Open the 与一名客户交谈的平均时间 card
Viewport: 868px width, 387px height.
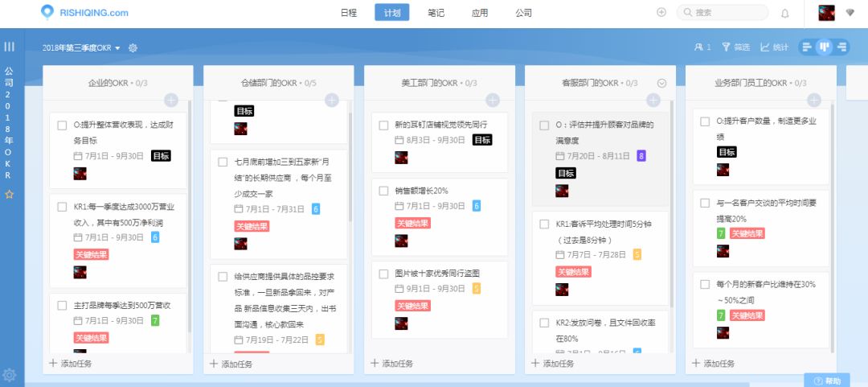coord(761,228)
